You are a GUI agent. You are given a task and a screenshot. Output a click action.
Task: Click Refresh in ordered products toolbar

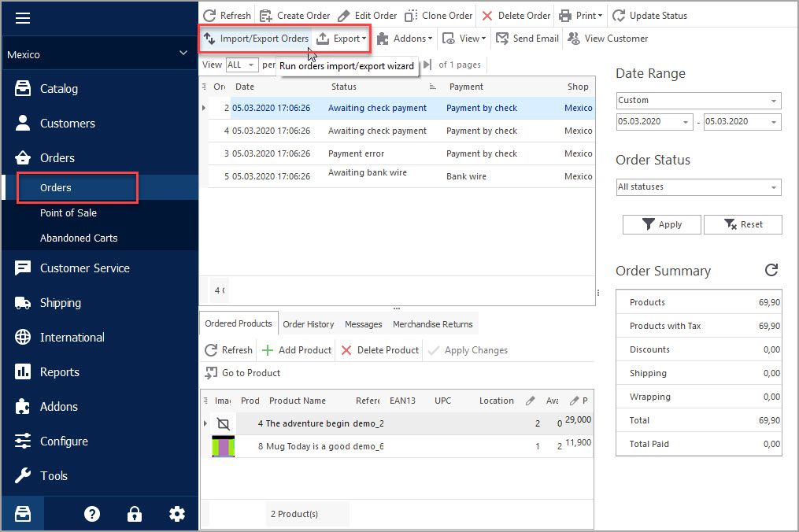coord(229,350)
